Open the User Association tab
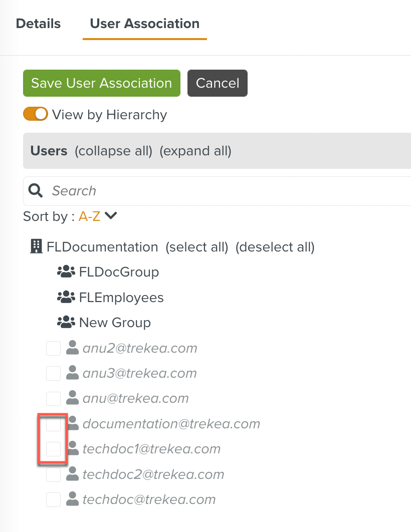 tap(144, 24)
